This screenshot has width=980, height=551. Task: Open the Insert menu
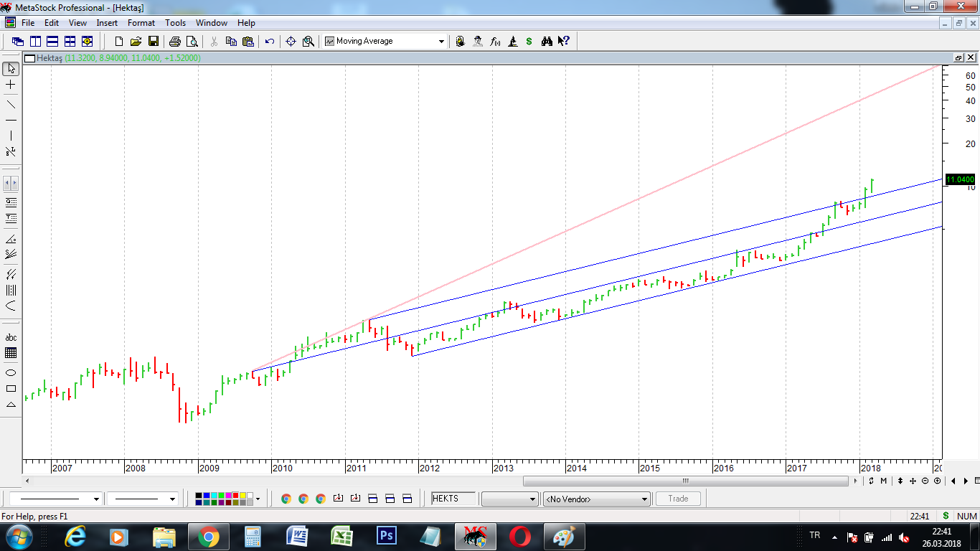point(107,23)
